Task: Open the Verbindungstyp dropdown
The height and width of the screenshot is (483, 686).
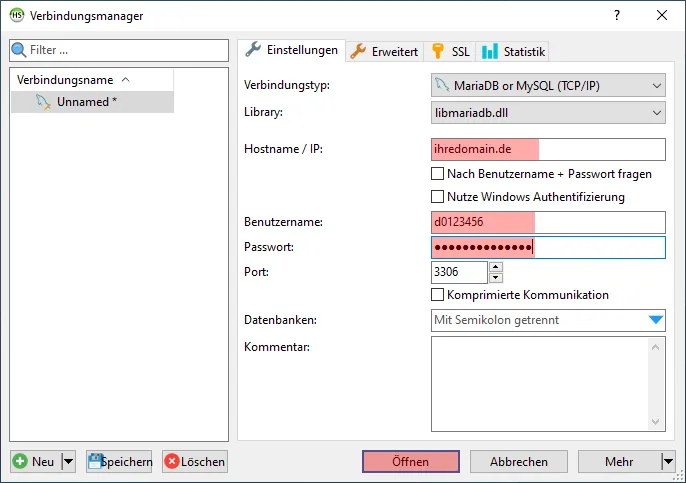Action: [548, 85]
